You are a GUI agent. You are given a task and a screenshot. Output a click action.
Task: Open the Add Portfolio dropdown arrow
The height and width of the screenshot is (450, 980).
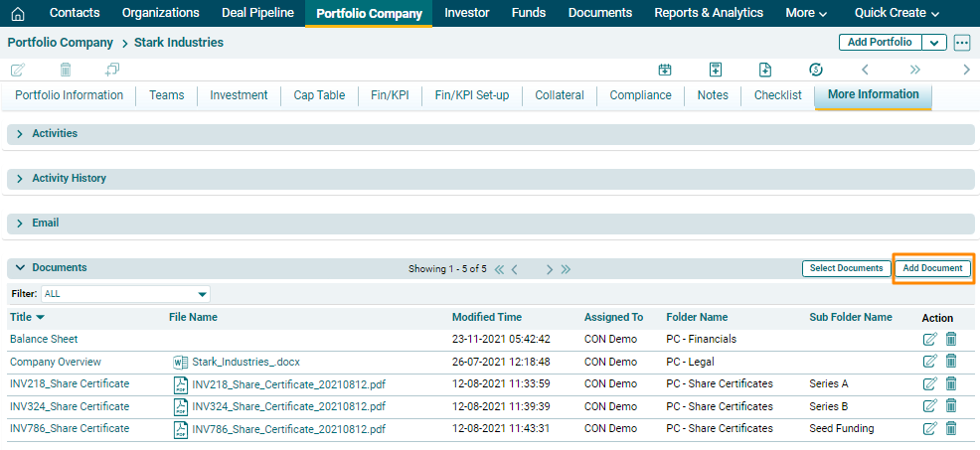[933, 43]
